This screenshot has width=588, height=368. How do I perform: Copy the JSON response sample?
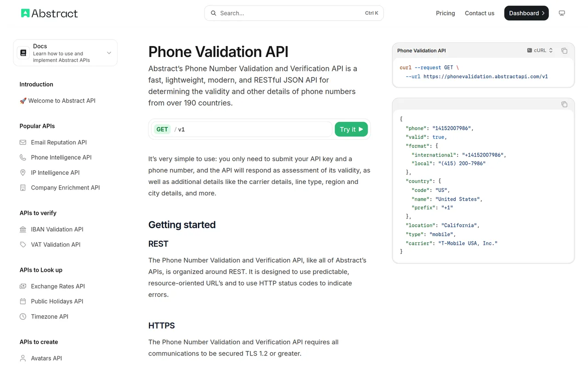(x=564, y=104)
